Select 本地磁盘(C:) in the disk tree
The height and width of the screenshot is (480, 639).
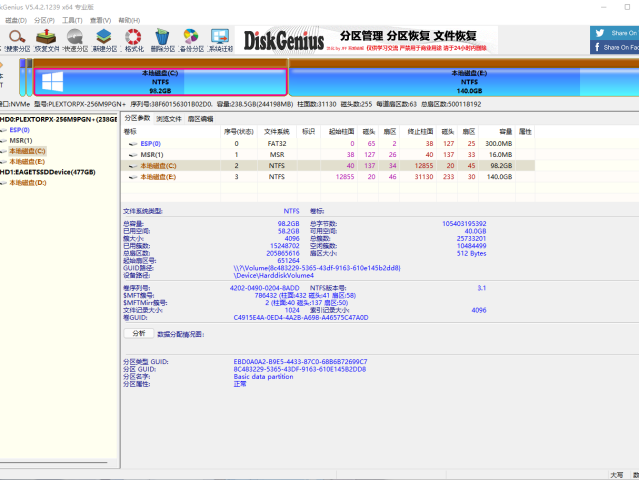point(27,151)
